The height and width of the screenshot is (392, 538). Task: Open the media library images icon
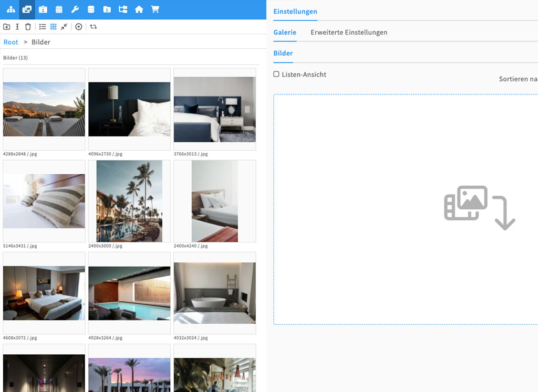tap(27, 9)
